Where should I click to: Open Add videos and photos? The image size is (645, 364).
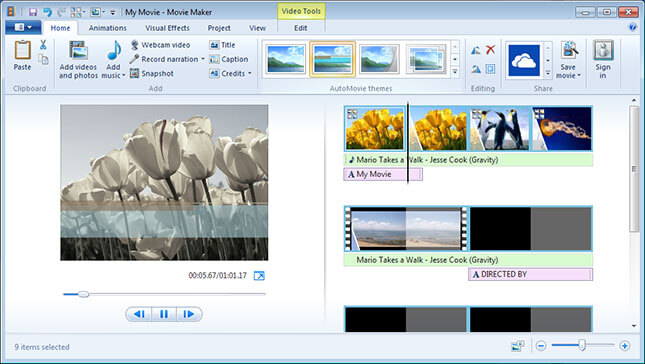click(78, 60)
